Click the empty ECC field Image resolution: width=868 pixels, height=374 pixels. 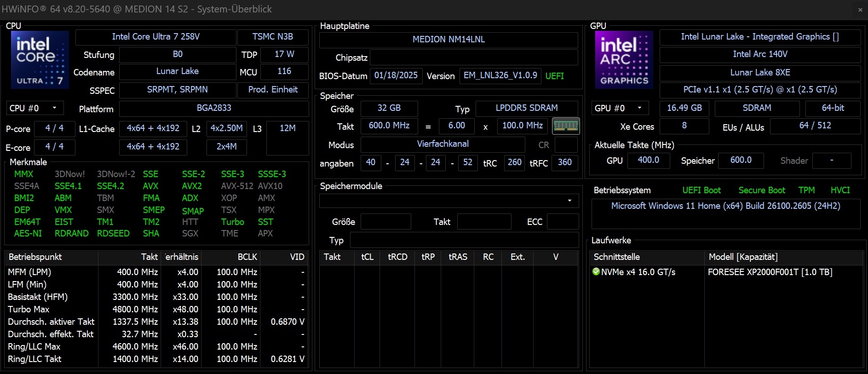point(563,222)
